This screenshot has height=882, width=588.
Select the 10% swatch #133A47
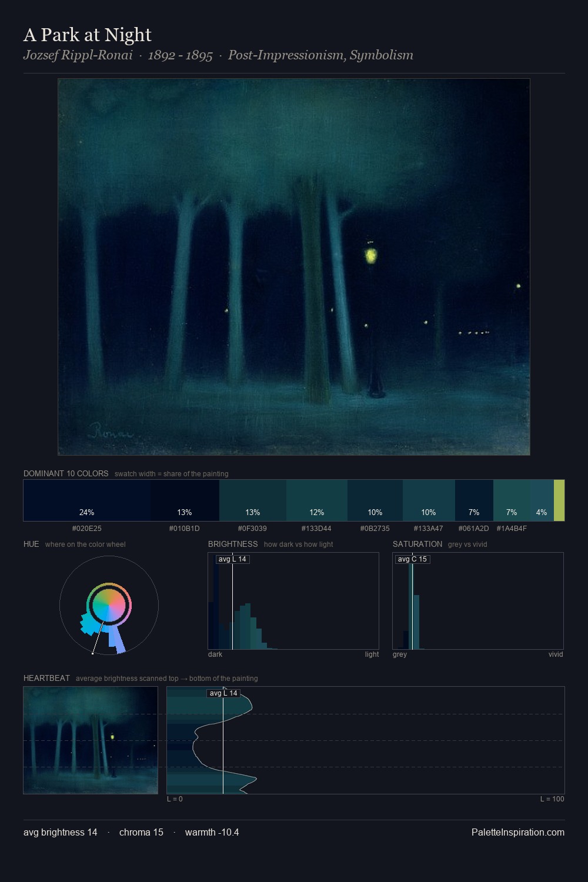429,500
